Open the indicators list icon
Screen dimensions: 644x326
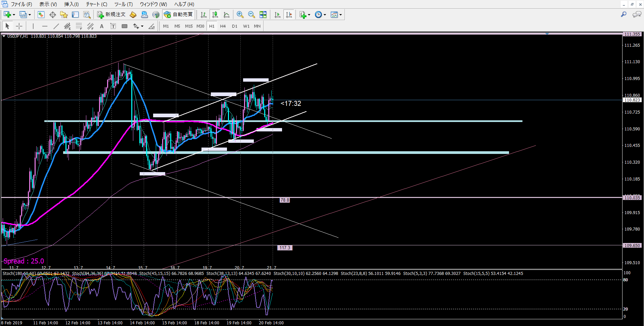click(303, 14)
